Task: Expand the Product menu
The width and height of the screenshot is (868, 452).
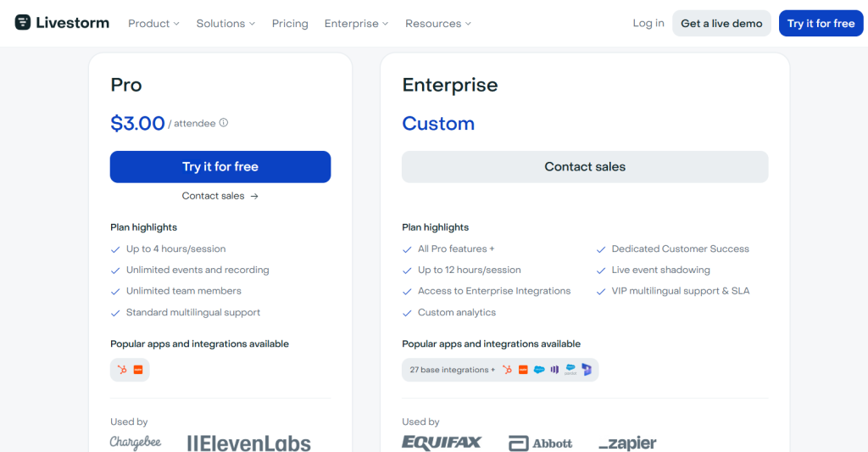Action: 154,23
